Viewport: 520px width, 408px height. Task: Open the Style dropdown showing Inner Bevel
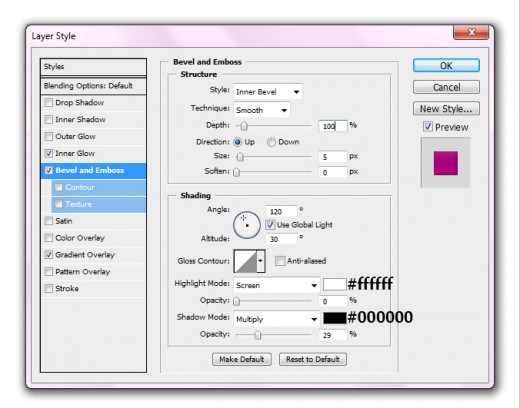268,92
